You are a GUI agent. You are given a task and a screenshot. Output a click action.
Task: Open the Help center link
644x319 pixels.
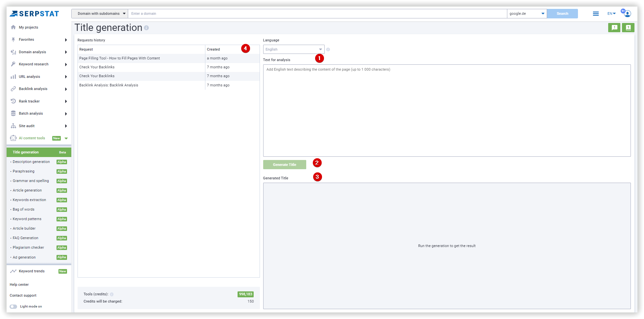19,285
